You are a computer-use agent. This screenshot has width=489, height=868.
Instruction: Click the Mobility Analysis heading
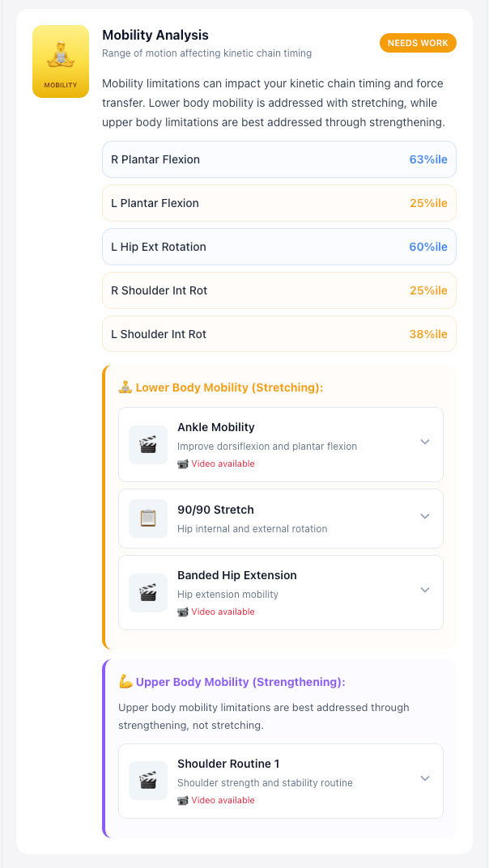click(x=155, y=35)
